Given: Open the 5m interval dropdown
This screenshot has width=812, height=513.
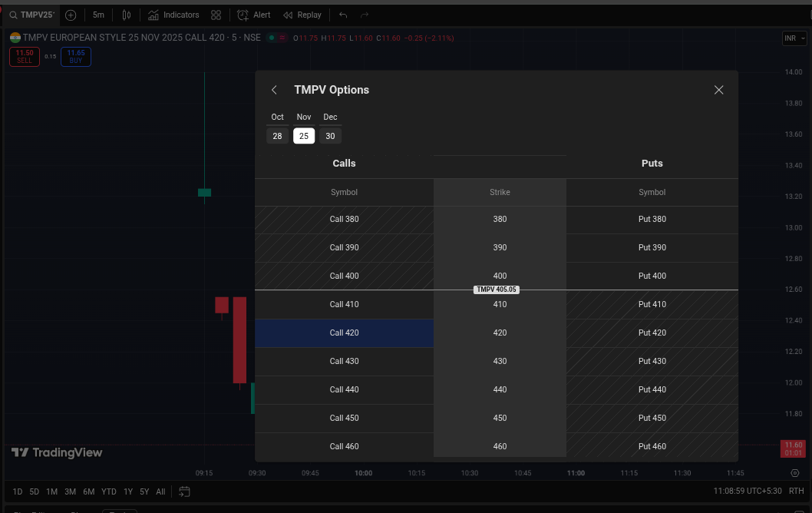Looking at the screenshot, I should pos(98,15).
